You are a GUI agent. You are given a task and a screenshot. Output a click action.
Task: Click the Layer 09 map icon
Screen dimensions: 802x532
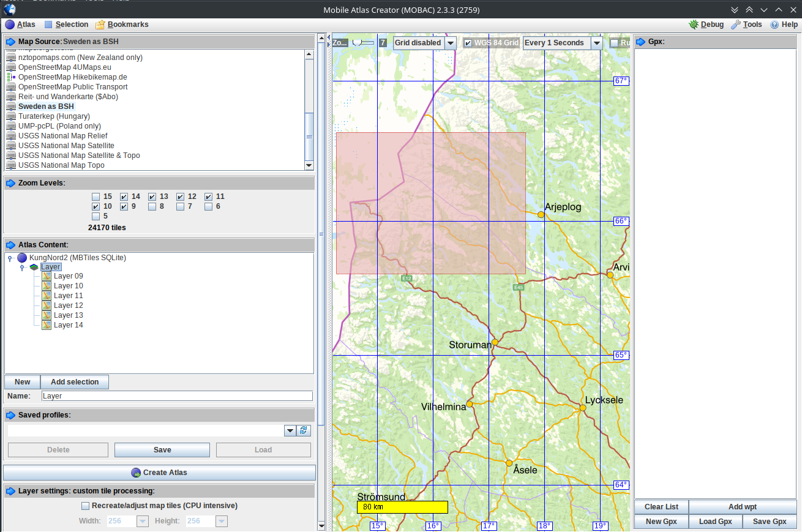47,276
